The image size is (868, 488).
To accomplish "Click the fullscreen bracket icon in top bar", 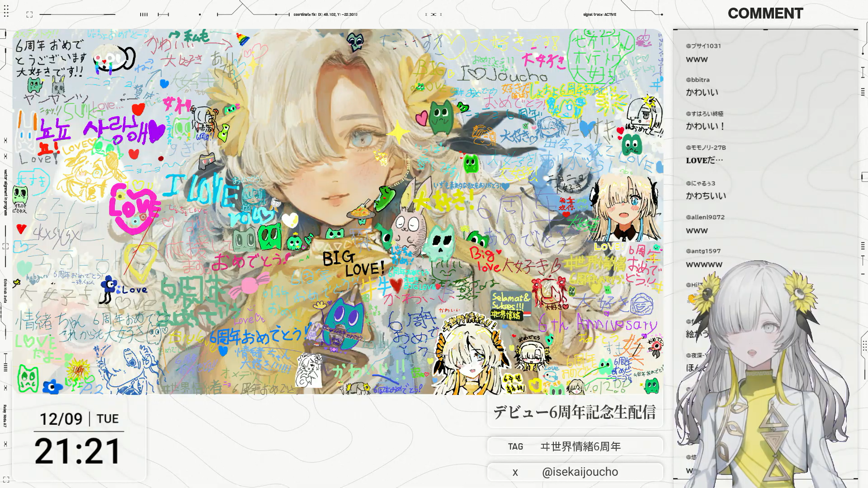I will coord(29,14).
